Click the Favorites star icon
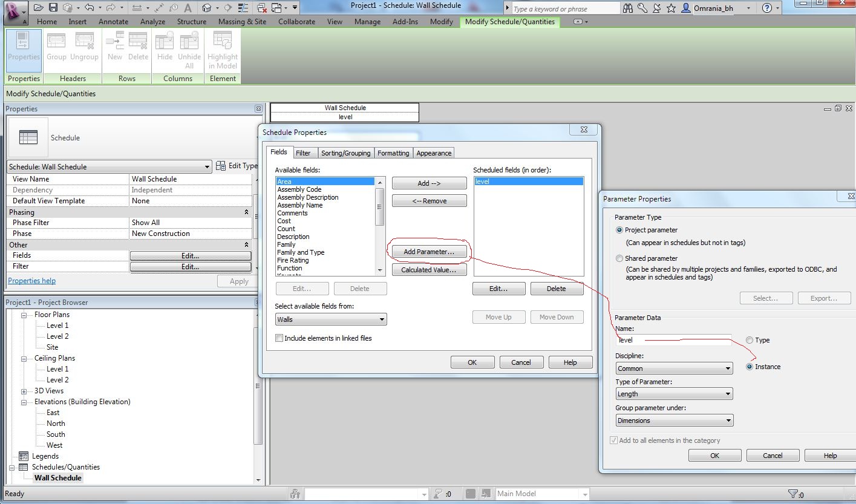The width and height of the screenshot is (856, 504). (x=671, y=8)
